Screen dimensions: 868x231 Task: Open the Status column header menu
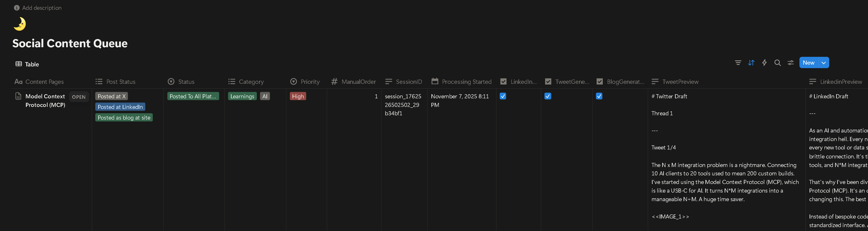(186, 82)
